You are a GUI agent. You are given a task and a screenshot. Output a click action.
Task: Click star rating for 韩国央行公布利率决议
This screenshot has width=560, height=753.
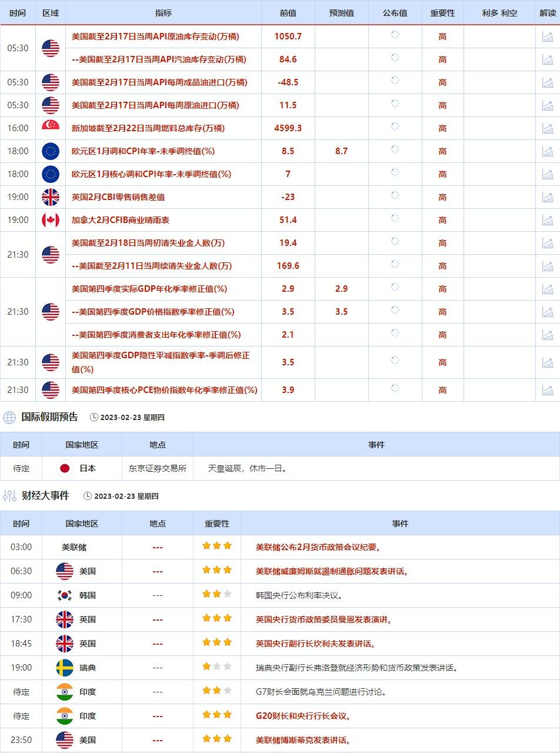pos(217,595)
